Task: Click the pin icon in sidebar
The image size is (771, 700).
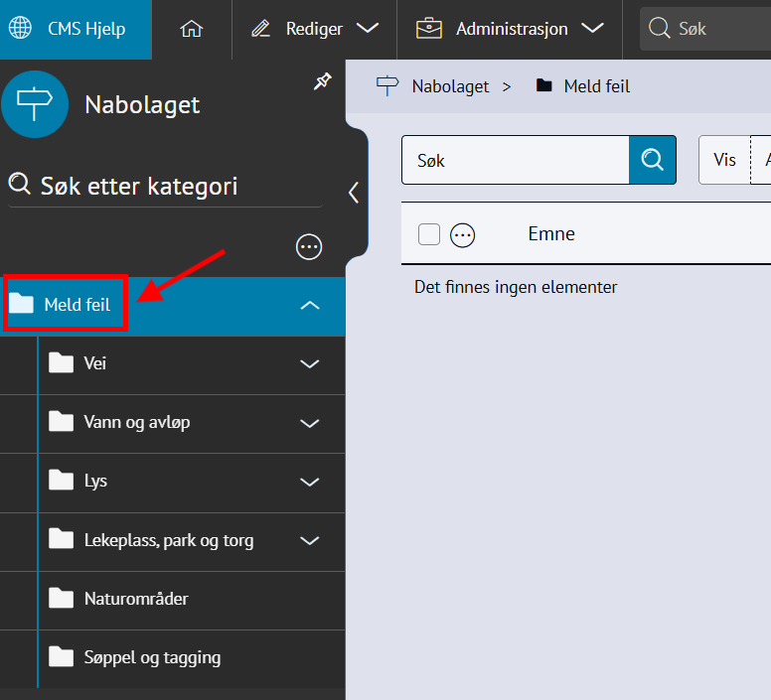Action: click(x=322, y=82)
